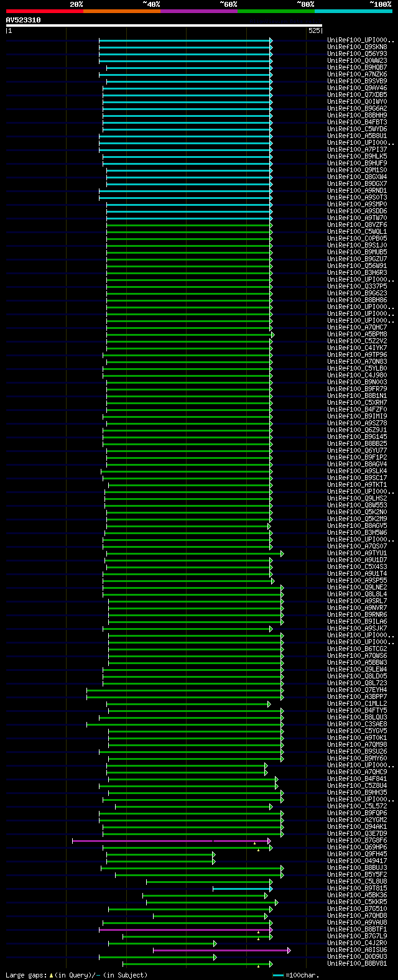Select hit label UniRef100_Q8VZF6
398x980 pixels.
[357, 224]
